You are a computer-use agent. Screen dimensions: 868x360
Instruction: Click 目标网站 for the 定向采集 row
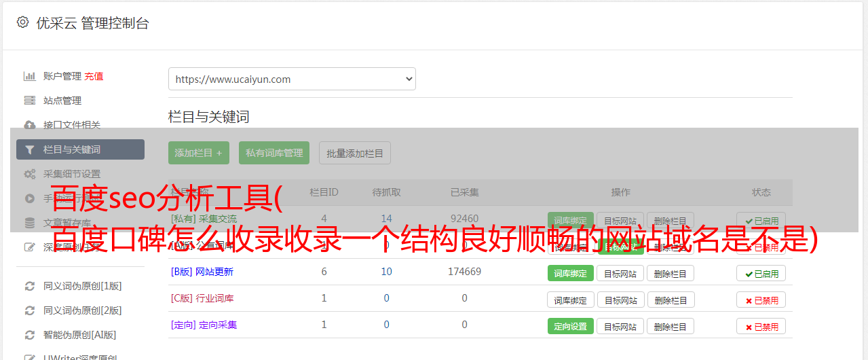tap(621, 326)
